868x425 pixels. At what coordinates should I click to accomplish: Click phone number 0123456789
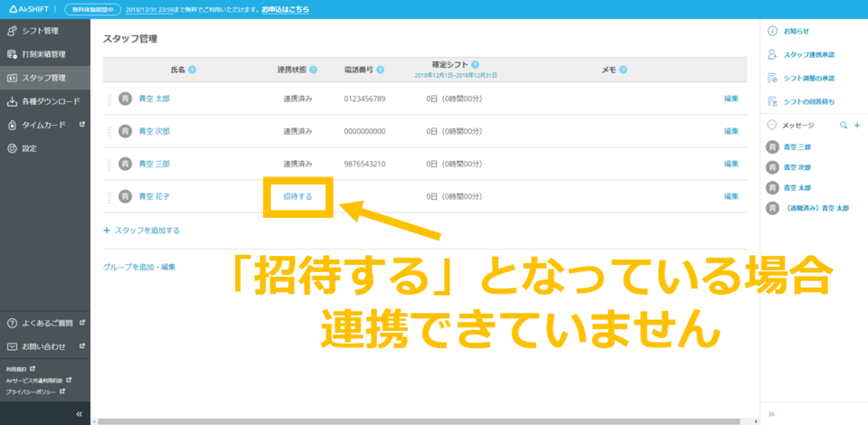(364, 99)
